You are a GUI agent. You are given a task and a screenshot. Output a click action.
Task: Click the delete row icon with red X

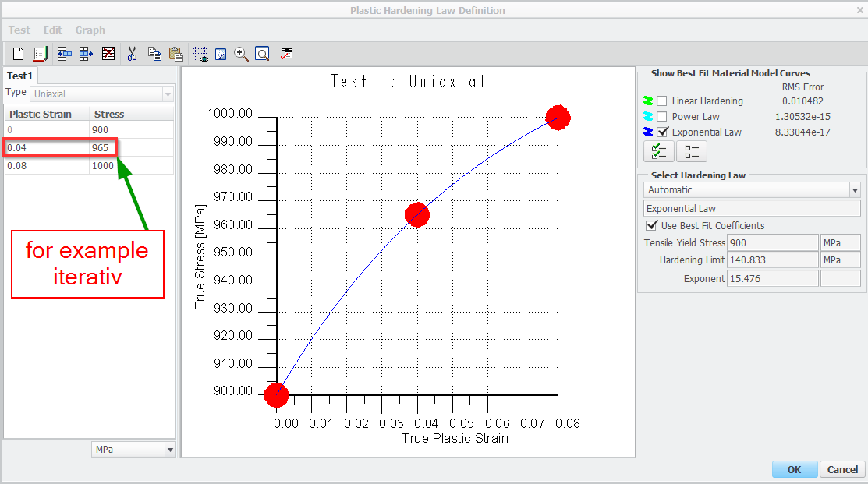108,54
